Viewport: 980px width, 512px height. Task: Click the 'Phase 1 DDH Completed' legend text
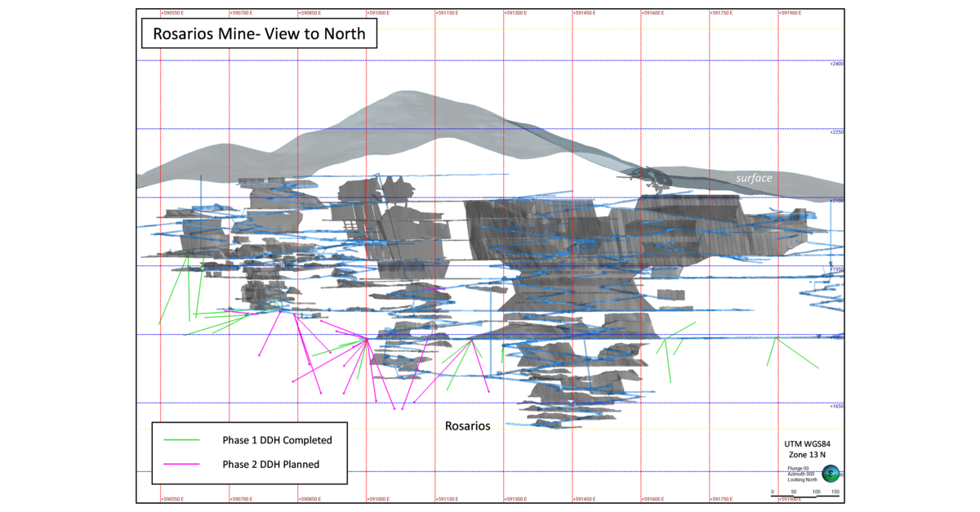(277, 440)
